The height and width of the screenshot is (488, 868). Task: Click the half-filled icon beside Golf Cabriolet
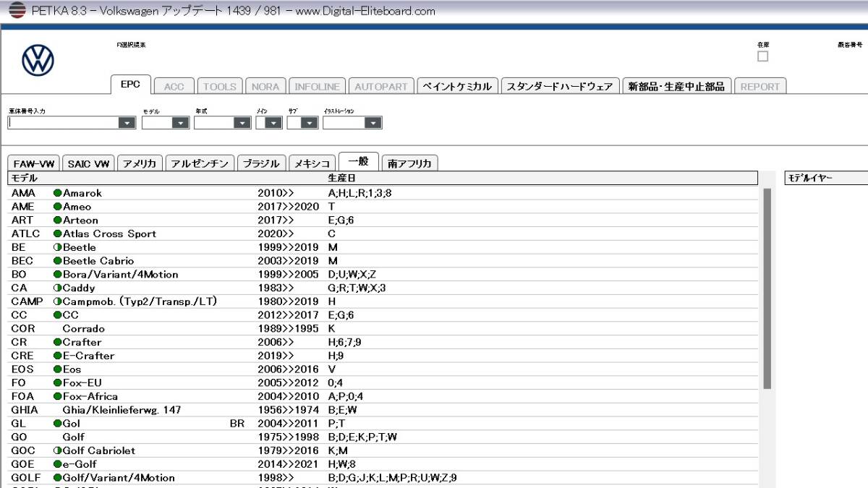pyautogui.click(x=57, y=450)
